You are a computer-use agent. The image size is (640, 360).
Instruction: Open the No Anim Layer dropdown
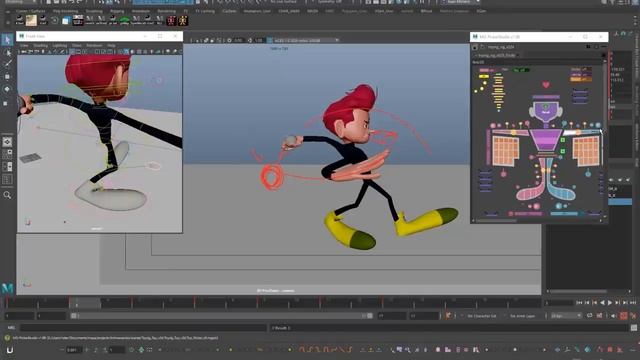point(524,316)
